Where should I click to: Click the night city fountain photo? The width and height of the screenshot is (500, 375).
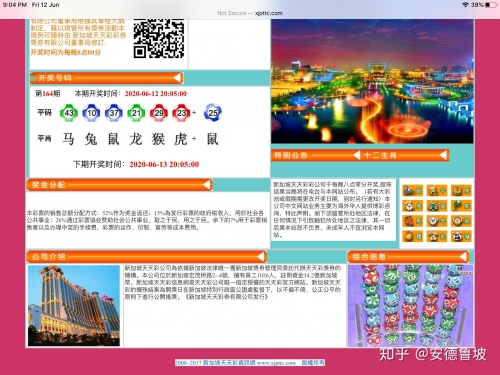click(372, 81)
